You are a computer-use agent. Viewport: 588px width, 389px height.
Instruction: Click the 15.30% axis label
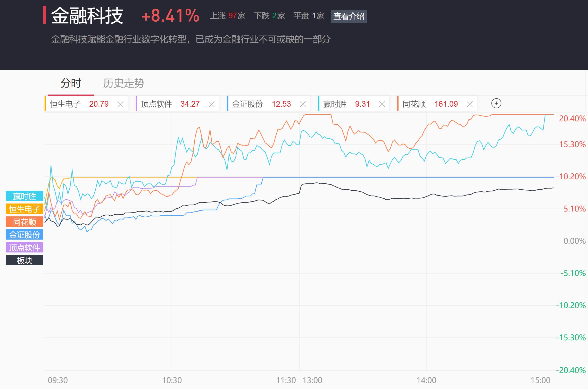click(572, 144)
